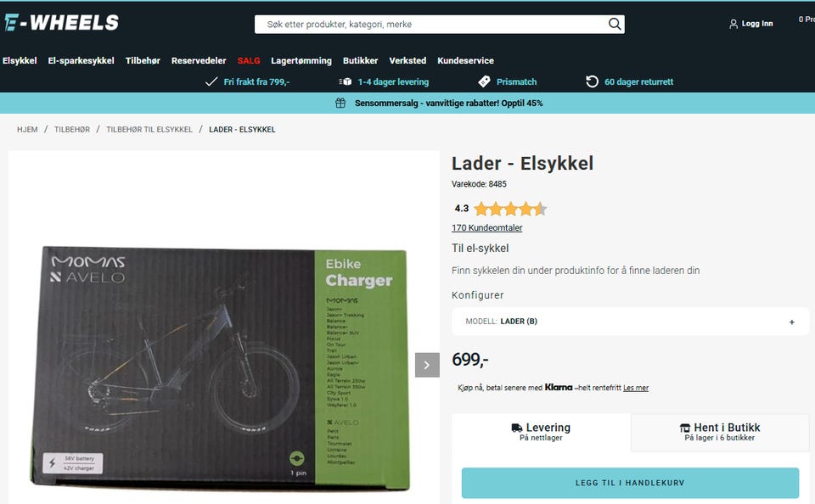Screen dimensions: 815x504
Task: Select the Hent i Butikk tab
Action: click(720, 432)
